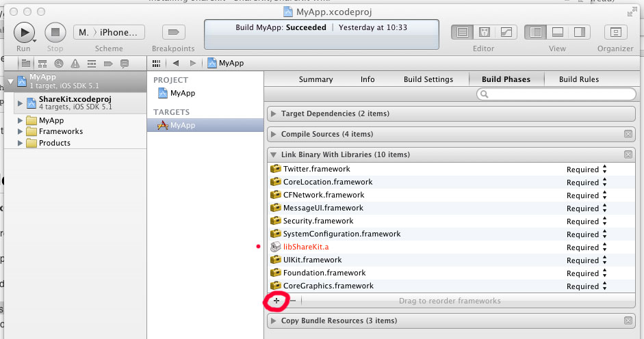Select CoreGraphics.framework row
644x339 pixels.
pos(451,286)
